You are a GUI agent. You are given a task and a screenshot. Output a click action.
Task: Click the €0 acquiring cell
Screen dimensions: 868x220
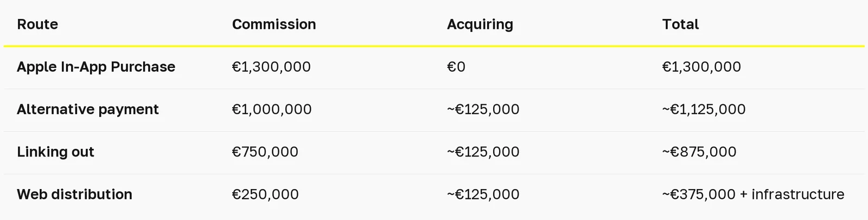coord(456,67)
